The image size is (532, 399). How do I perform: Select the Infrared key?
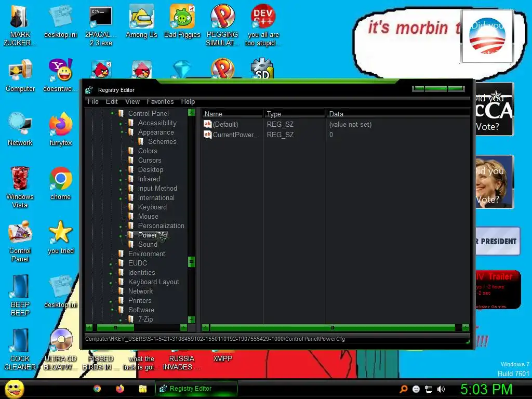click(149, 179)
